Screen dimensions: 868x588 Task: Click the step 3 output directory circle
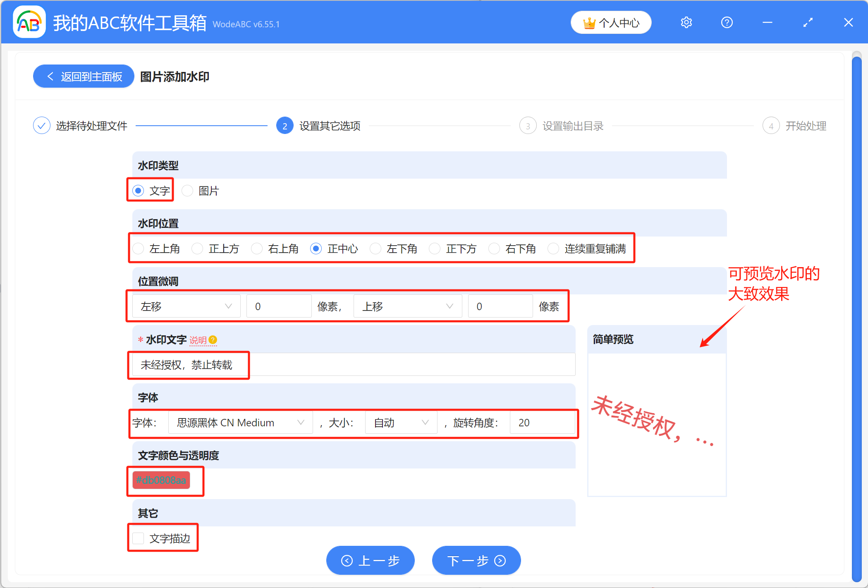click(528, 126)
